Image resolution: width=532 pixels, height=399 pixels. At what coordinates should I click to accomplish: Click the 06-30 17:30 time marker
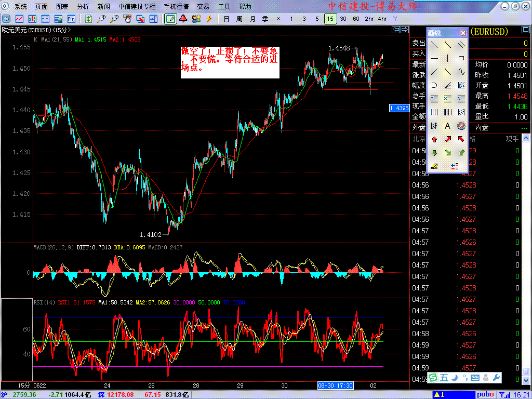335,385
